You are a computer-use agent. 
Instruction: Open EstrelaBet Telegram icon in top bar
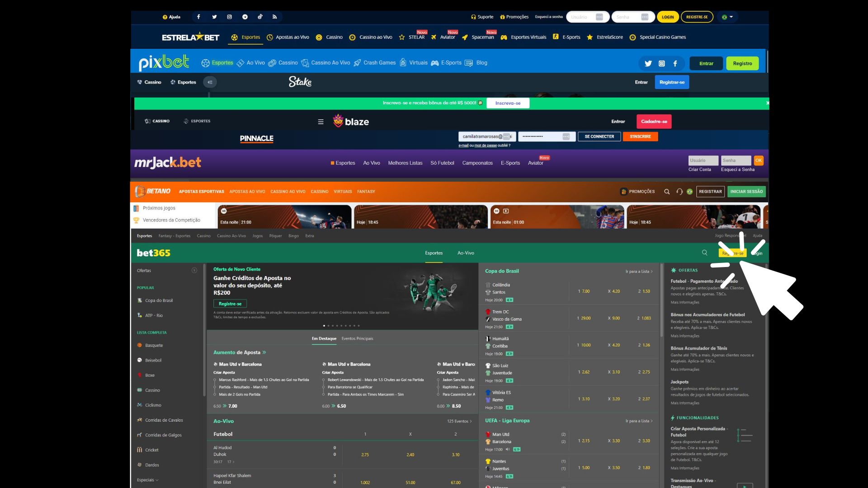245,17
